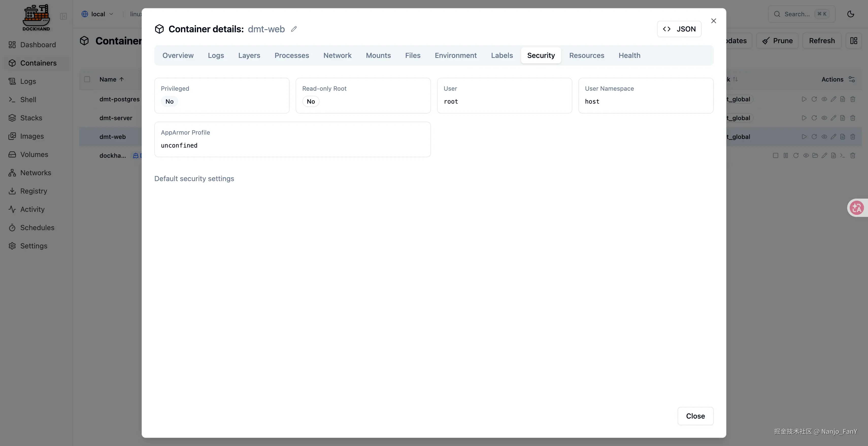Open terminal icon in dockhand row
Image resolution: width=868 pixels, height=446 pixels.
[842, 155]
